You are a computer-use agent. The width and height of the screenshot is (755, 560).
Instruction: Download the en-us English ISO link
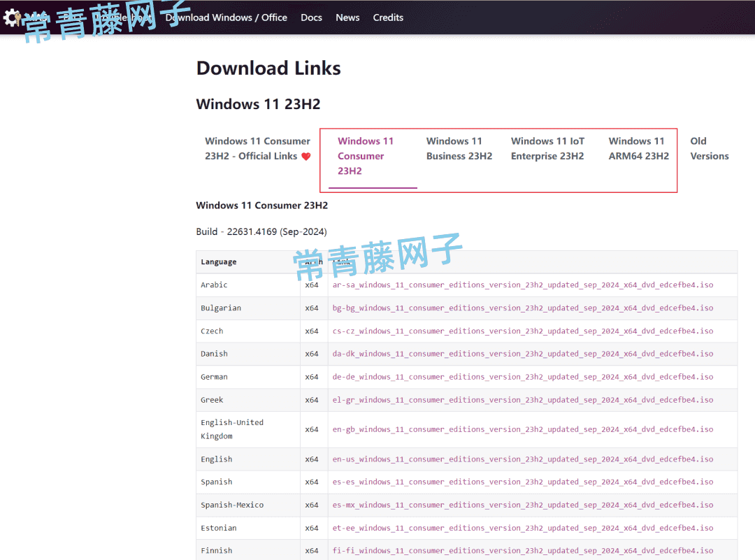[x=522, y=459]
